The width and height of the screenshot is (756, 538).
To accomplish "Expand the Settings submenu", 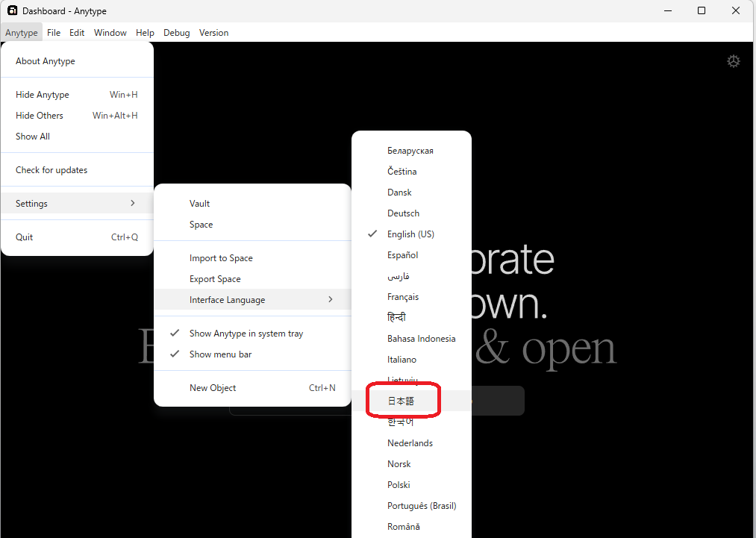I will (x=77, y=204).
